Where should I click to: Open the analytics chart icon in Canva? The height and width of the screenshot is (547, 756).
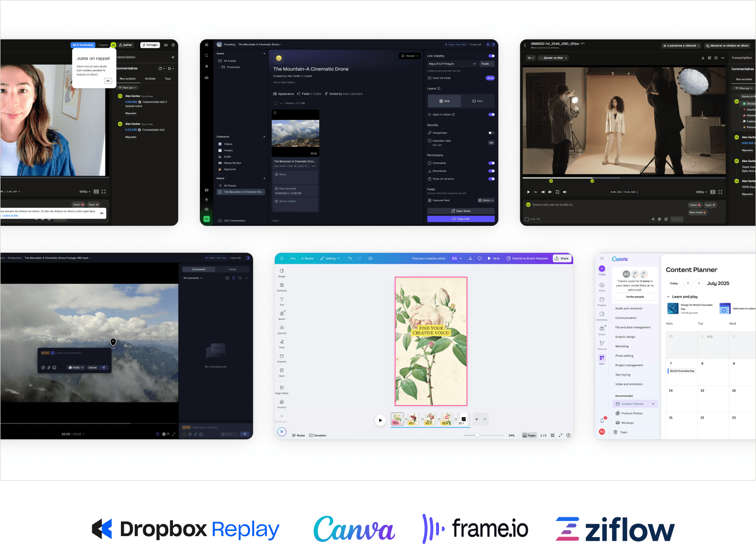click(470, 258)
